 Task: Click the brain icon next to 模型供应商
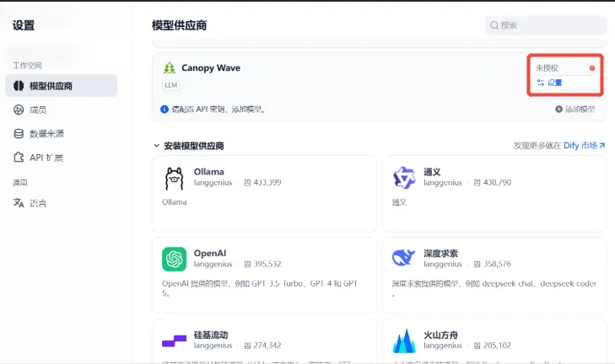pyautogui.click(x=19, y=85)
